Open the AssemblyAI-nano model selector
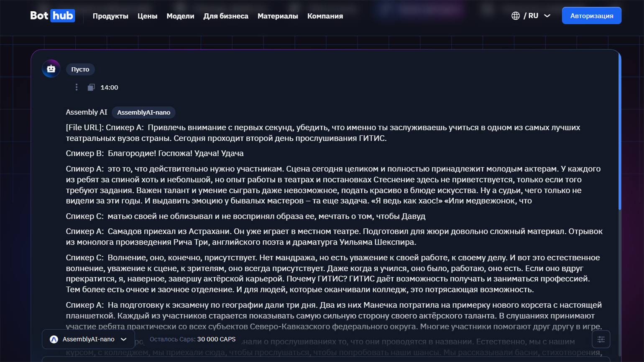This screenshot has width=644, height=362. pos(88,339)
